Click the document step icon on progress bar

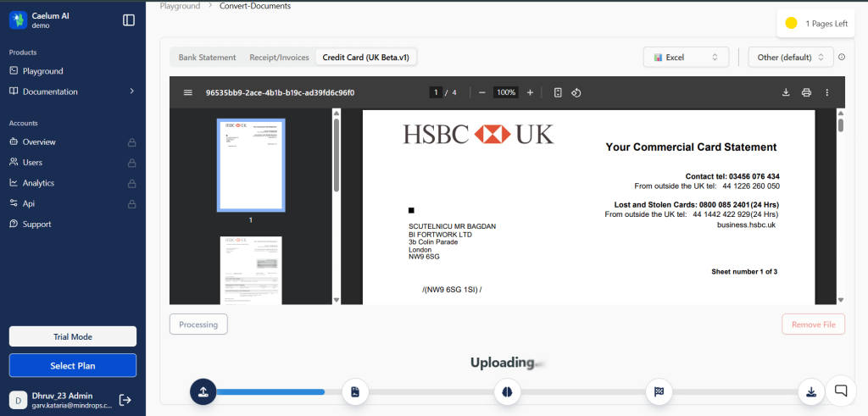click(355, 391)
